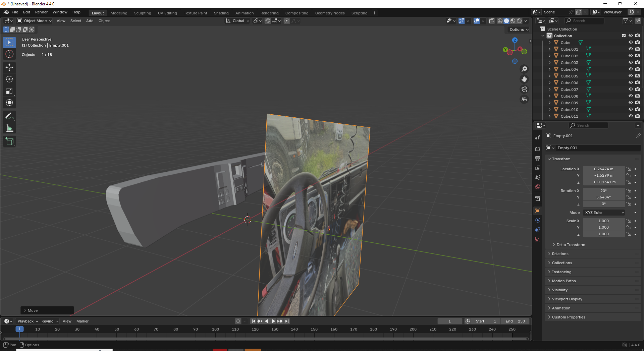Open the Output properties tab

[x=538, y=158]
